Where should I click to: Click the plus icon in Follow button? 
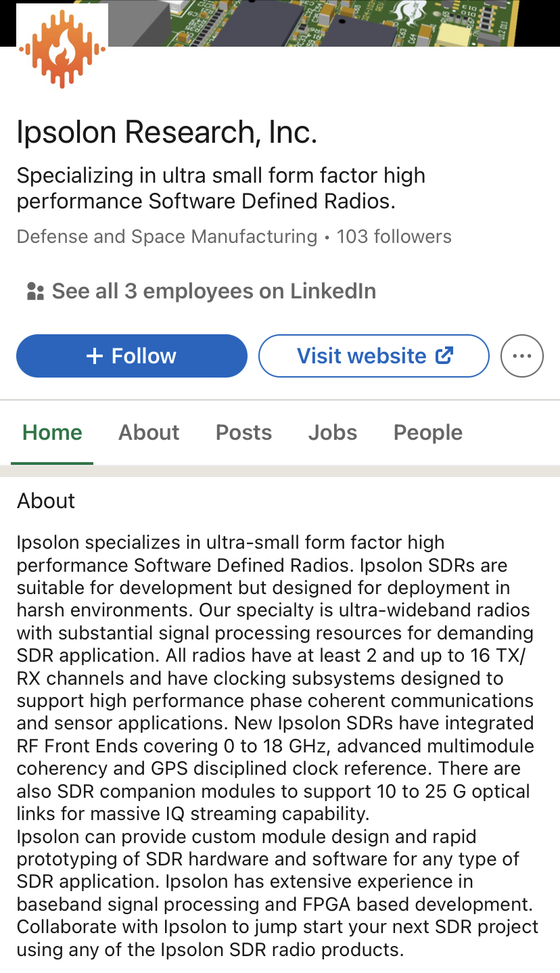click(x=95, y=356)
